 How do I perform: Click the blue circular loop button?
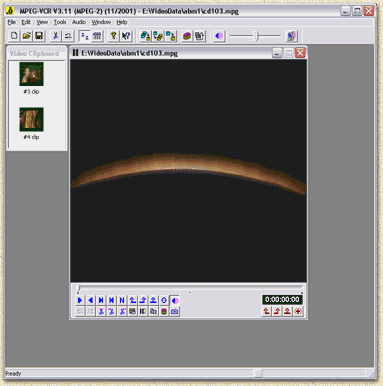click(x=164, y=300)
